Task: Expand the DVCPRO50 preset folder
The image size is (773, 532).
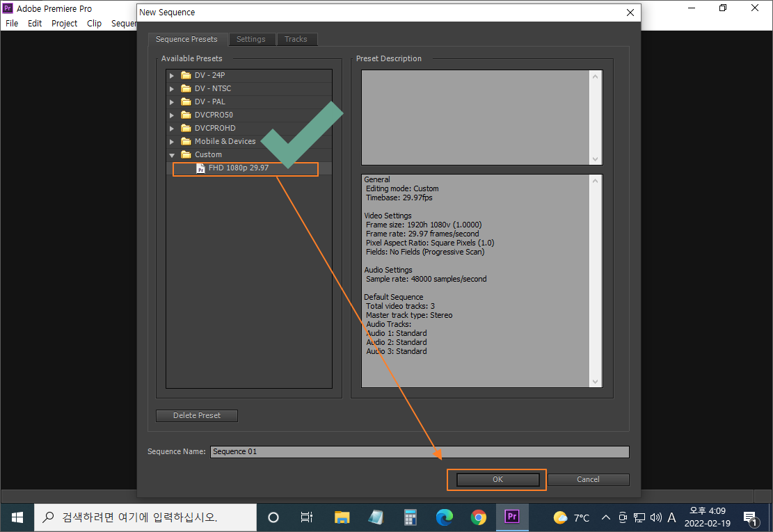Action: tap(172, 115)
